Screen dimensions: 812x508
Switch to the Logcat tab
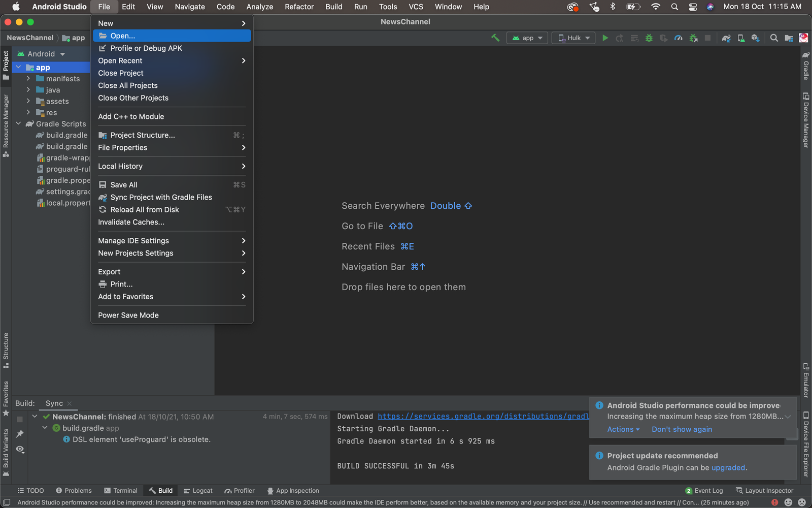(198, 491)
